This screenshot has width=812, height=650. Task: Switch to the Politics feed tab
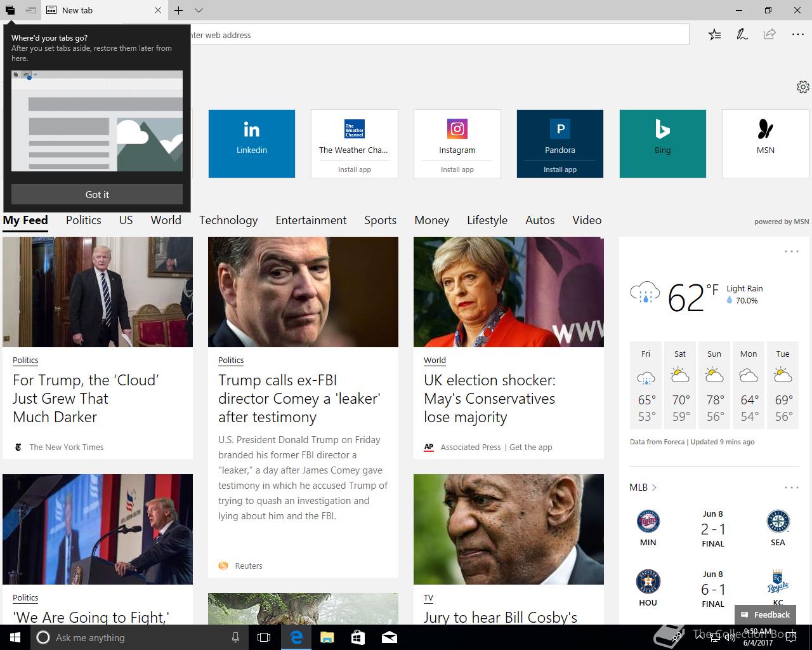(84, 220)
